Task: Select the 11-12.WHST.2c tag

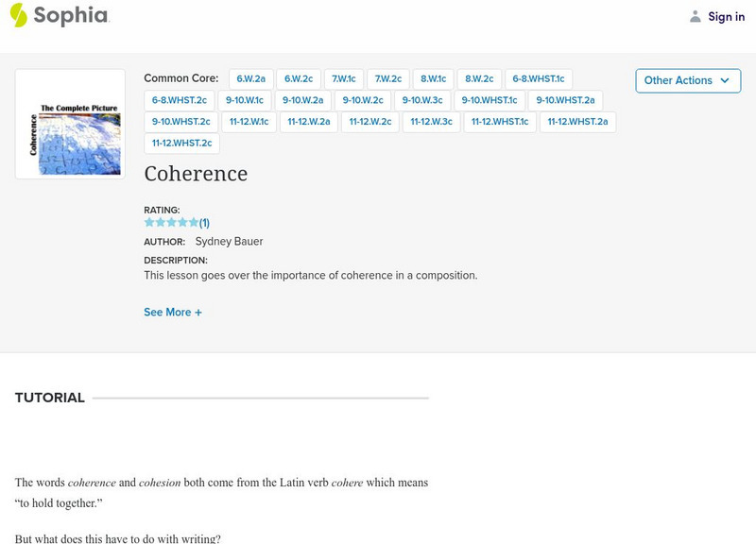Action: pos(181,143)
